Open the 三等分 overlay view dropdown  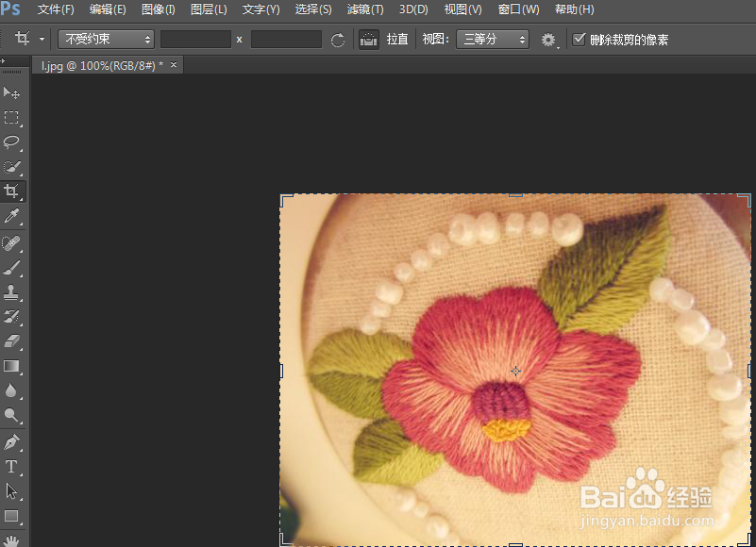click(493, 39)
